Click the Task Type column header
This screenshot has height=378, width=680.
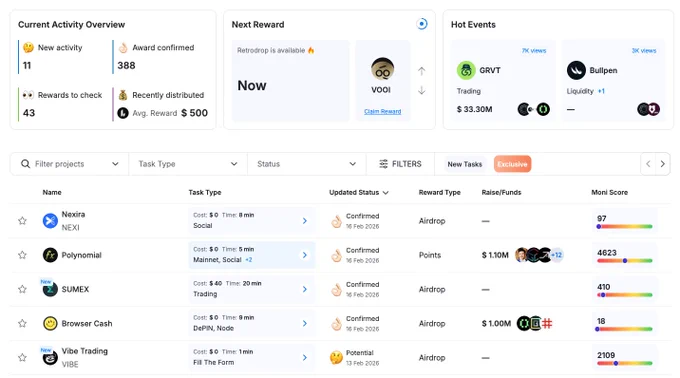click(x=205, y=192)
